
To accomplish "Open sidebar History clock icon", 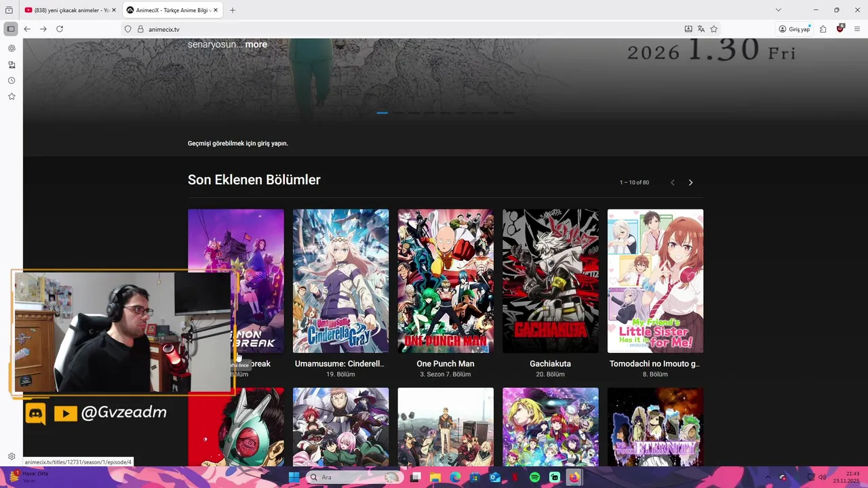I will (12, 81).
